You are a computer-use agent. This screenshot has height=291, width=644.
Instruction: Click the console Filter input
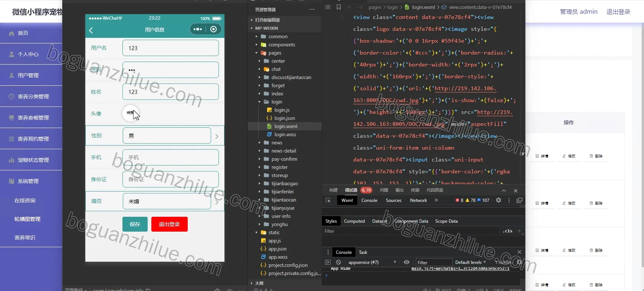coord(433,262)
